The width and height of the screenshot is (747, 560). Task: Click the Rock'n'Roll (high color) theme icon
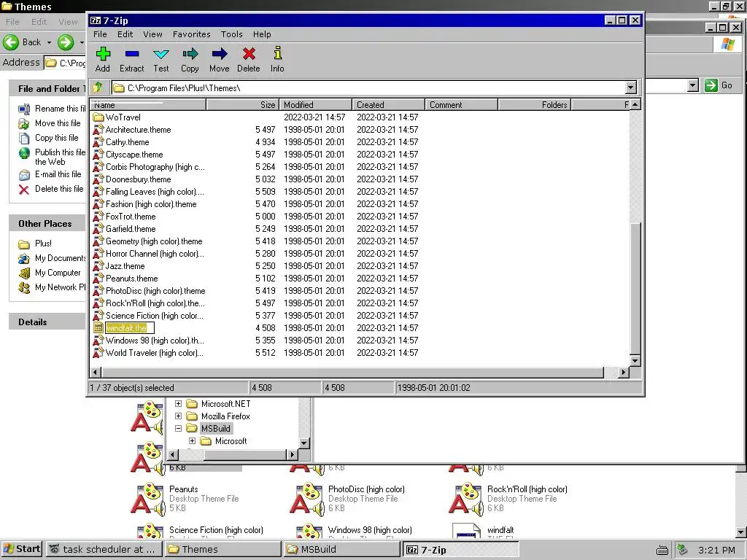[465, 499]
